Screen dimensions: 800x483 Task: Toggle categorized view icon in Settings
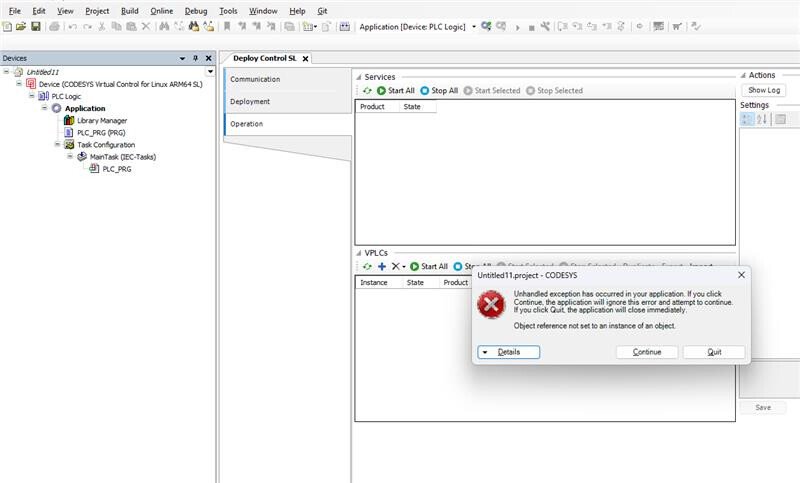coord(747,120)
